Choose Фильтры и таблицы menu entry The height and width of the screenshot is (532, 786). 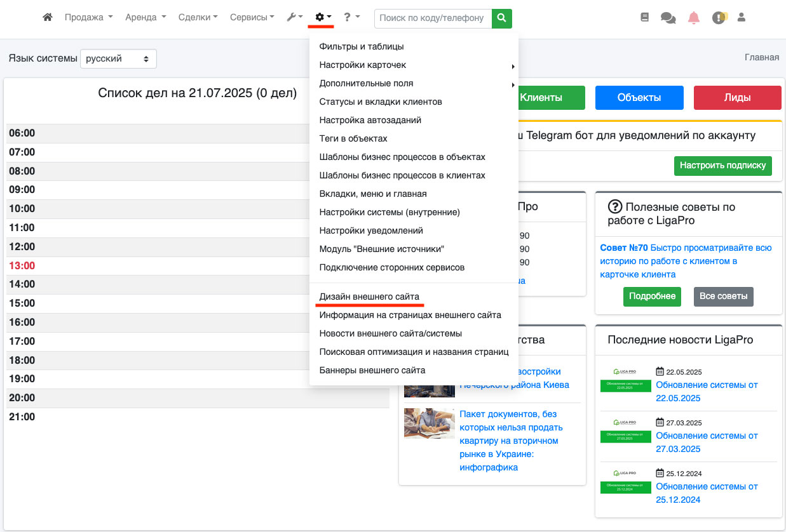pos(362,46)
